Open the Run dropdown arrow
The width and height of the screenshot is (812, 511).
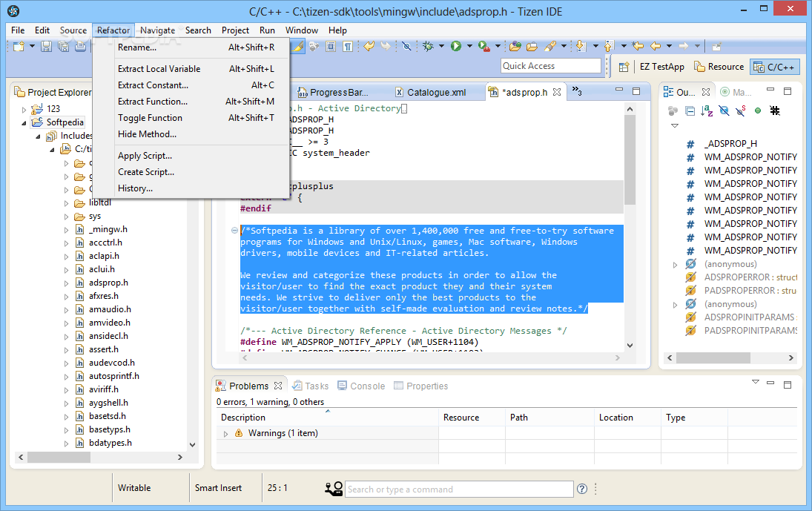[x=469, y=47]
